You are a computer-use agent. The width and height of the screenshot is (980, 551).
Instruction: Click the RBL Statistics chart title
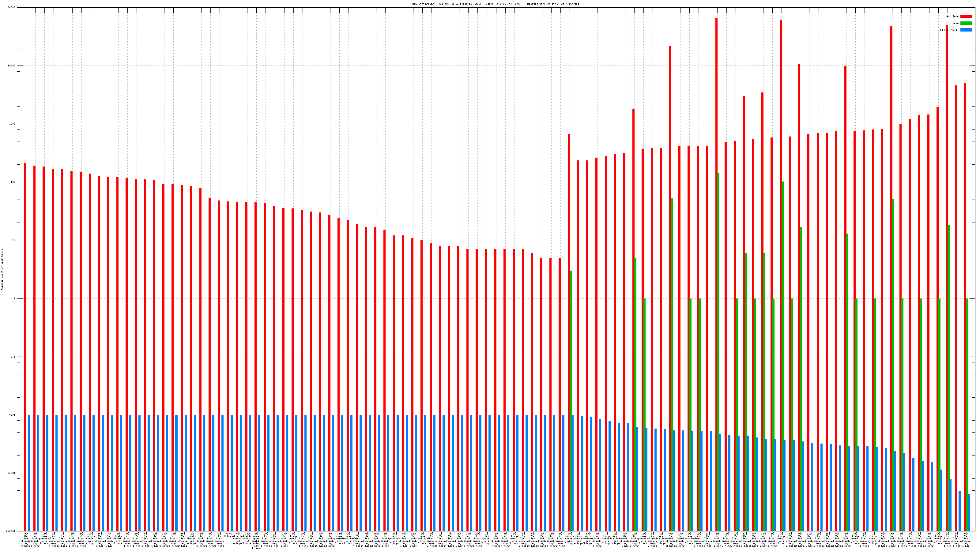point(495,4)
